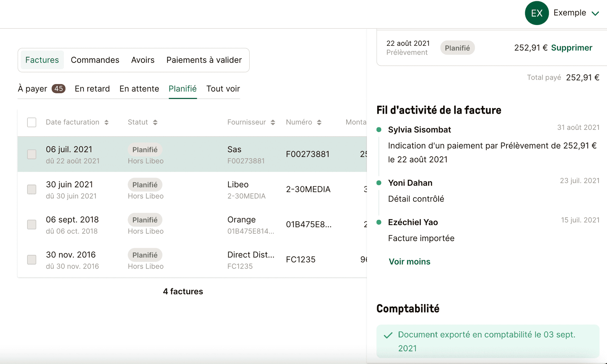The width and height of the screenshot is (607, 364).
Task: Sort by the Numéro column arrows
Action: (319, 123)
